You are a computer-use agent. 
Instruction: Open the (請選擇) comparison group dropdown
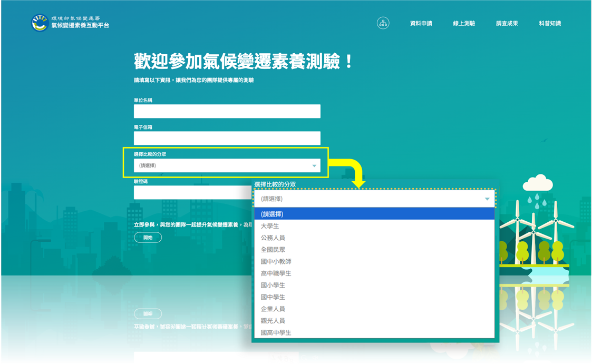click(x=227, y=165)
